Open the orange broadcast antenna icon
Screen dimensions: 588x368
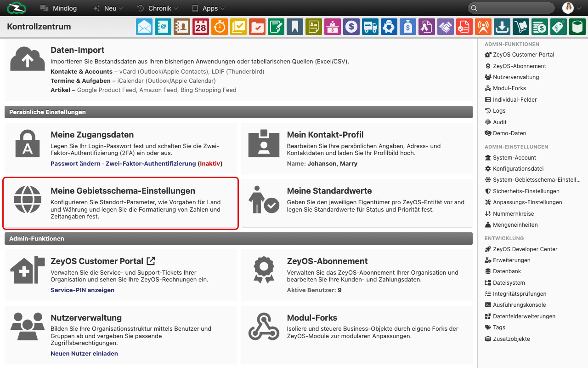[483, 27]
